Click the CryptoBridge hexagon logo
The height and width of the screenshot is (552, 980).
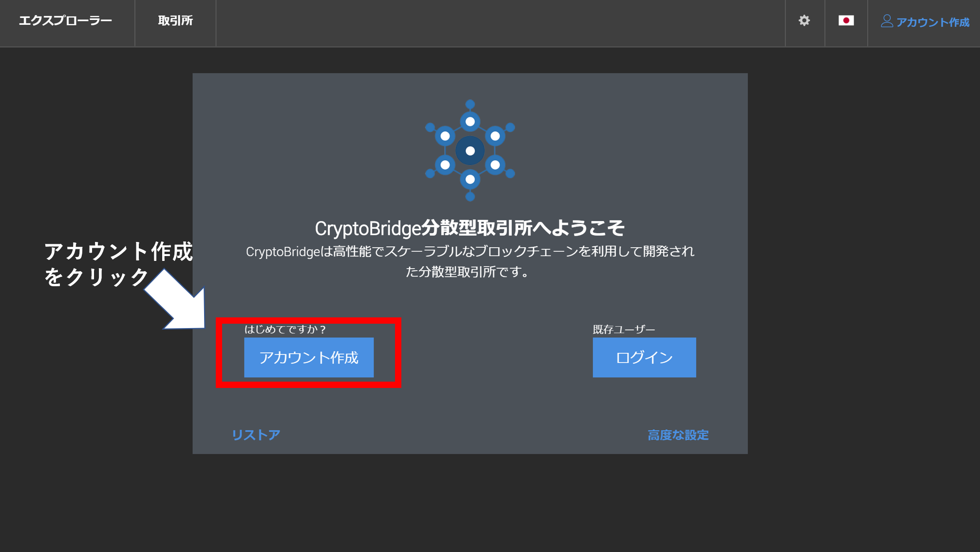tap(470, 150)
